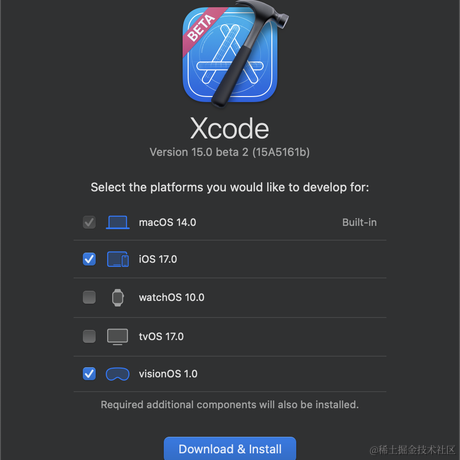Viewport: 460px width, 460px height.
Task: Uncheck the visionOS 1.0 checkbox
Action: tap(89, 374)
